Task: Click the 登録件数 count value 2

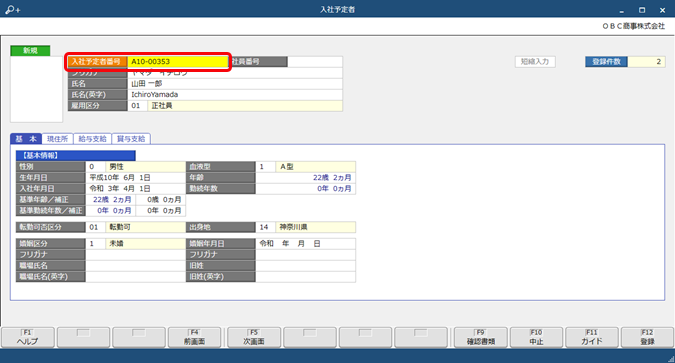Action: 646,62
